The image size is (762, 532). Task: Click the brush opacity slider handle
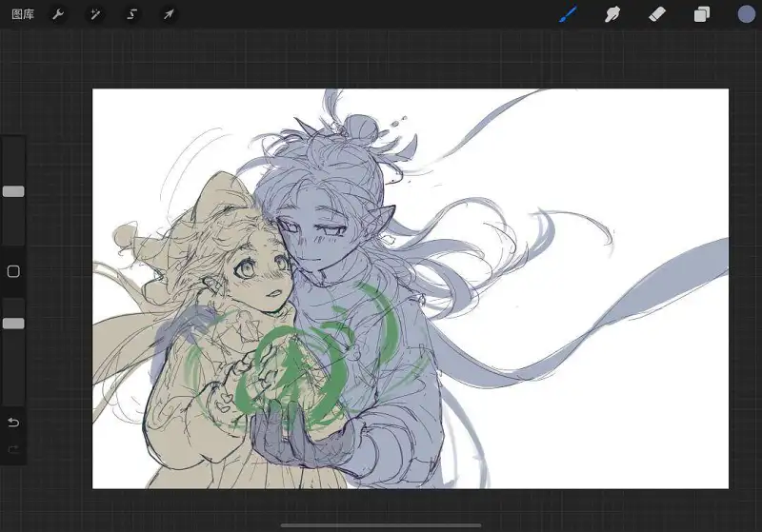(x=13, y=324)
